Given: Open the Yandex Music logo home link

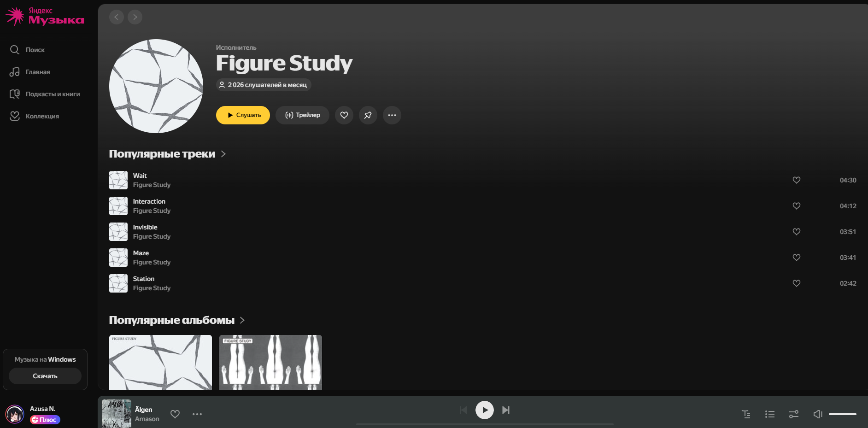Looking at the screenshot, I should tap(45, 16).
